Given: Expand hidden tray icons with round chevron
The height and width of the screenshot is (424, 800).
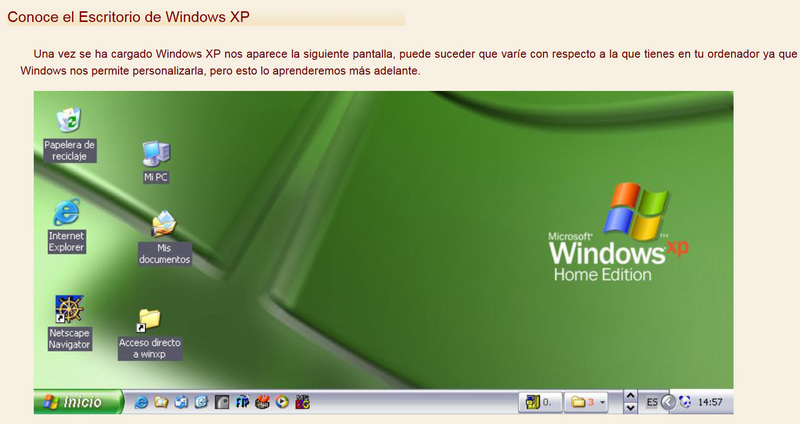Looking at the screenshot, I should (668, 403).
